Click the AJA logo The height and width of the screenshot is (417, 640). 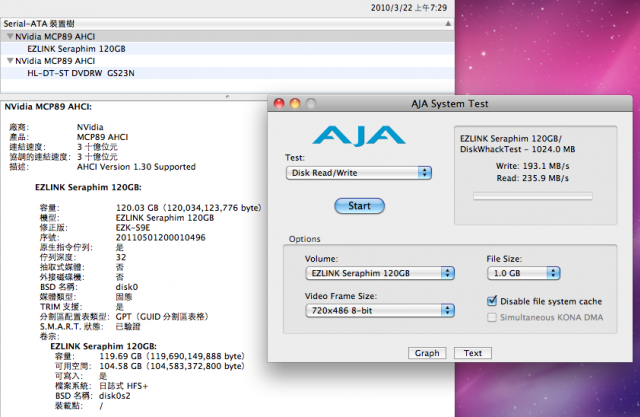[x=359, y=135]
